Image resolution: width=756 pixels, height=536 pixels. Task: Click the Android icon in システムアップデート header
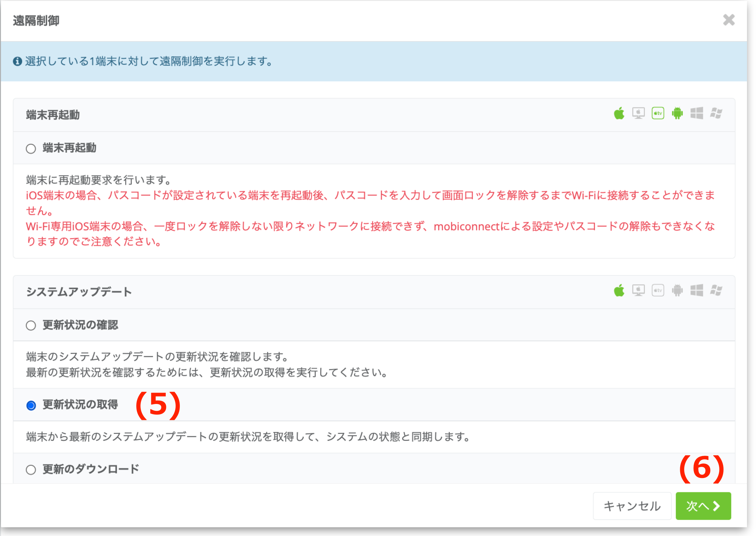click(677, 291)
